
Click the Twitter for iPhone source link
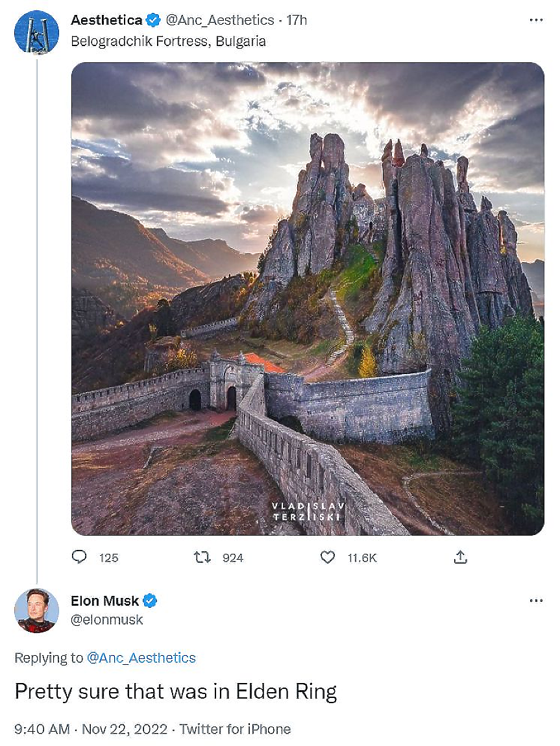235,729
